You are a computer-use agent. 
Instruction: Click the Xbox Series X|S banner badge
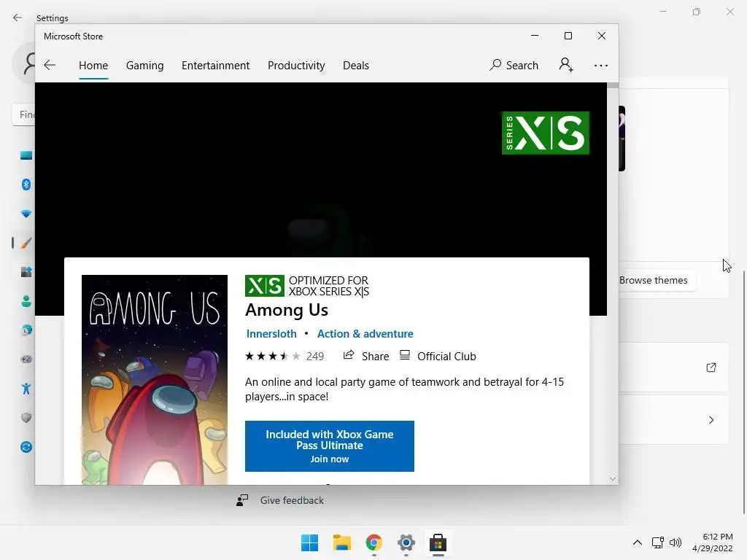(x=546, y=133)
